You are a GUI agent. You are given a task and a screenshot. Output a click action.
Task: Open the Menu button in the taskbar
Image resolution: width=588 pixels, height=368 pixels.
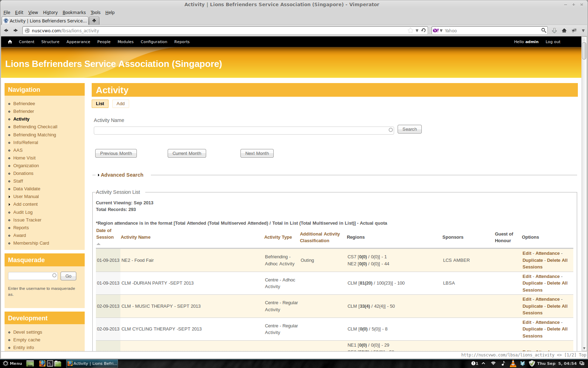click(x=12, y=363)
